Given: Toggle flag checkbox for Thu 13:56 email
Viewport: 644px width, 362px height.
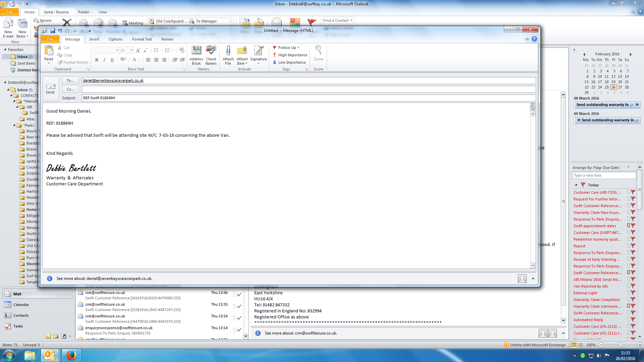Looking at the screenshot, I should pos(234,295).
